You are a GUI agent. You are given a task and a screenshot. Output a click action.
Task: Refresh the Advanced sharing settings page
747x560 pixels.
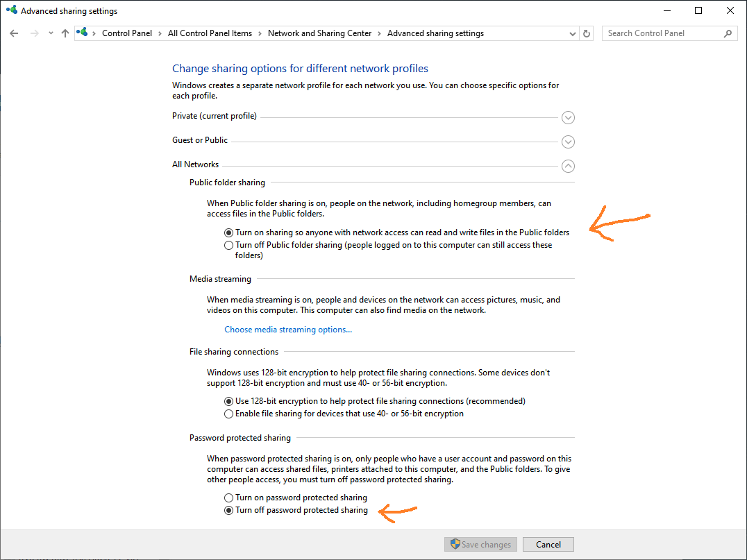click(587, 33)
